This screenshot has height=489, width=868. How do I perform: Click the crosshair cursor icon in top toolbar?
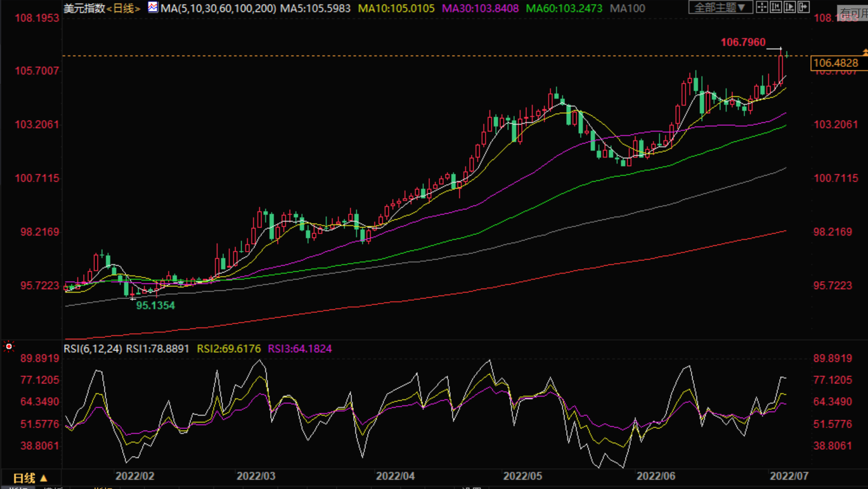tap(762, 8)
